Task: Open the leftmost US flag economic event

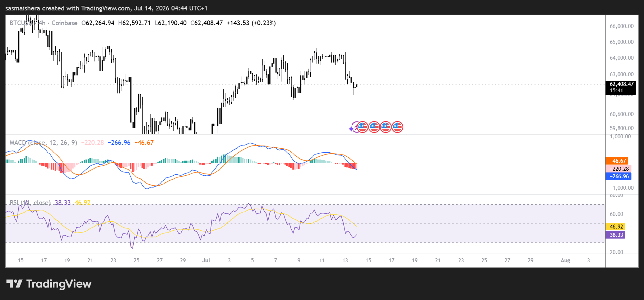Action: [x=362, y=127]
